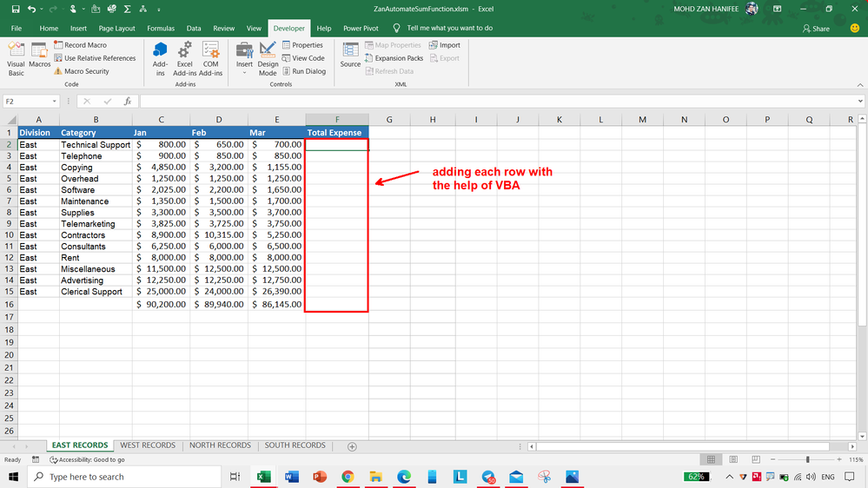The width and height of the screenshot is (868, 488).
Task: Click Import in XML group
Action: (x=445, y=45)
